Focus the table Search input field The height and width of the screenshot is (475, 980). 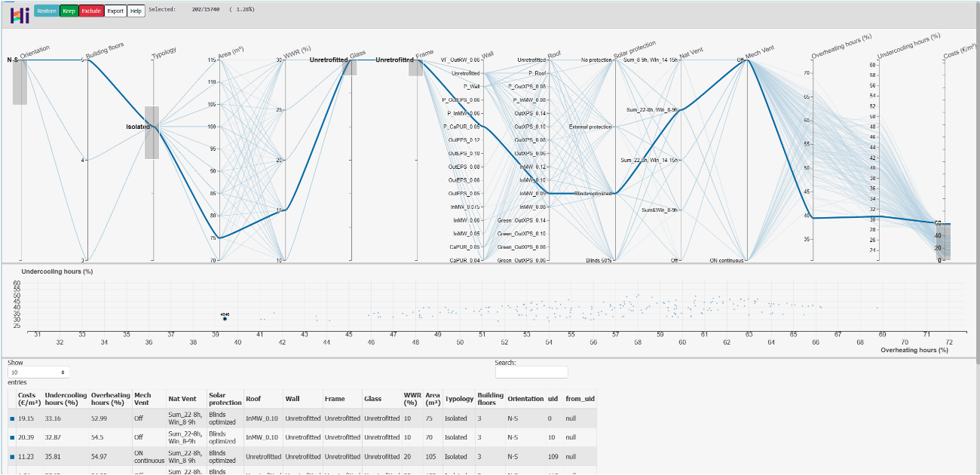(531, 372)
